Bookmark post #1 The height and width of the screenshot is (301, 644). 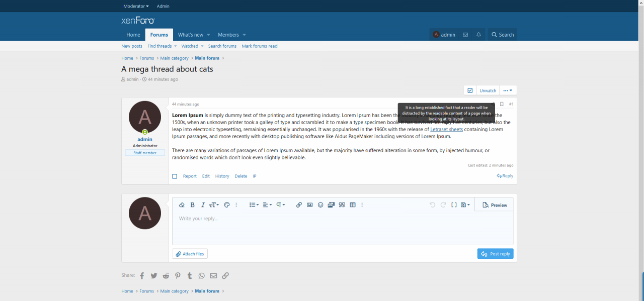502,104
